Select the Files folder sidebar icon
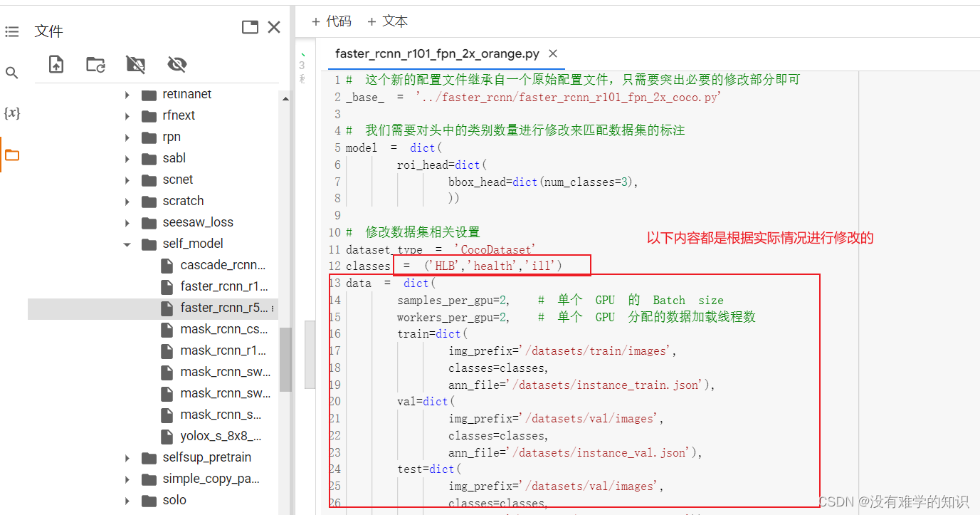980x515 pixels. (x=12, y=155)
